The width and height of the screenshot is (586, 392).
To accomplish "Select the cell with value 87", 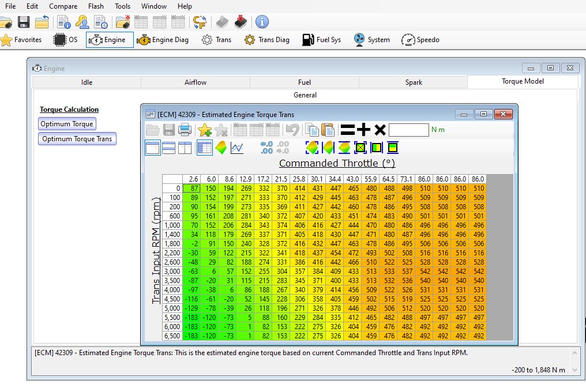I will click(191, 189).
